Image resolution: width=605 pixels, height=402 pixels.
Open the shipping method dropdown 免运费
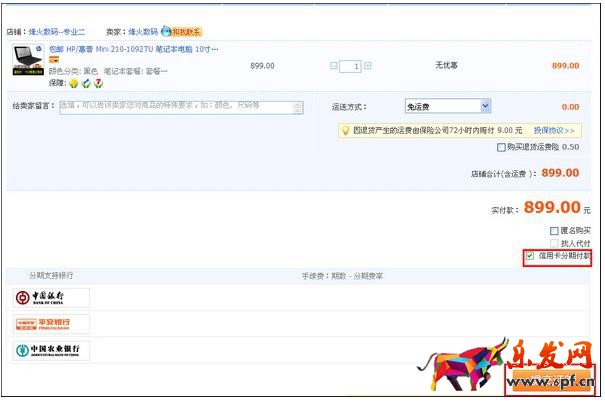[447, 106]
